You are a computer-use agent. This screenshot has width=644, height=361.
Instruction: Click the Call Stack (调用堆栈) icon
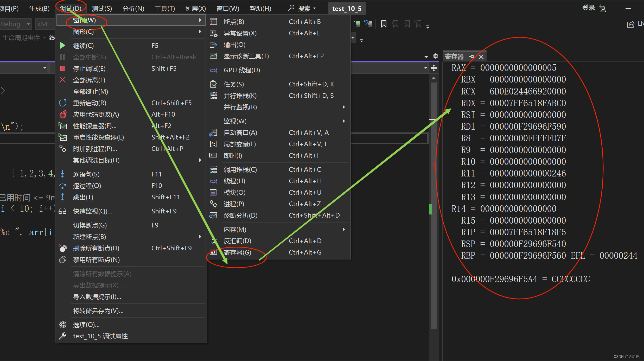point(213,169)
